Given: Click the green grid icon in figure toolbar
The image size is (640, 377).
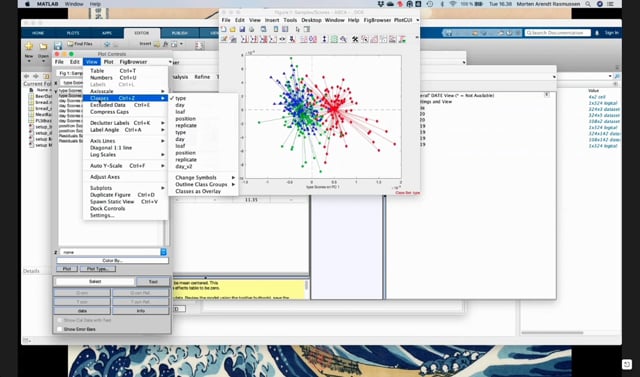Looking at the screenshot, I should [334, 39].
